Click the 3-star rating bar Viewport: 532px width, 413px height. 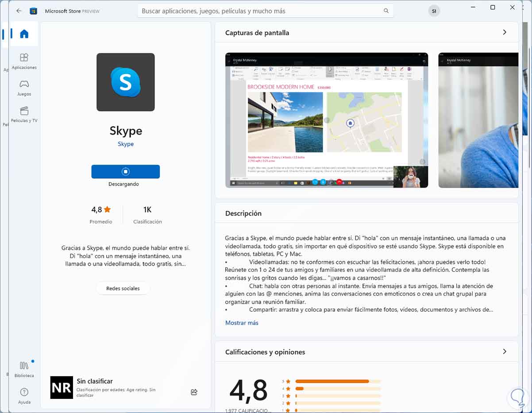coord(338,396)
